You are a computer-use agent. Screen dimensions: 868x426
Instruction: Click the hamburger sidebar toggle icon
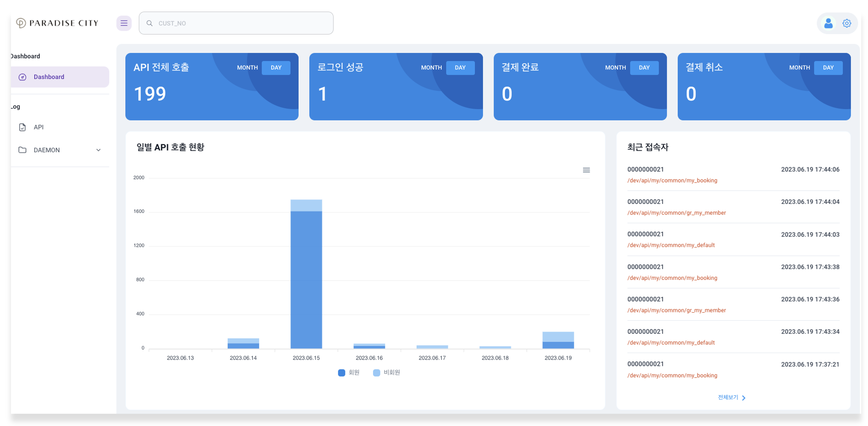coord(124,23)
